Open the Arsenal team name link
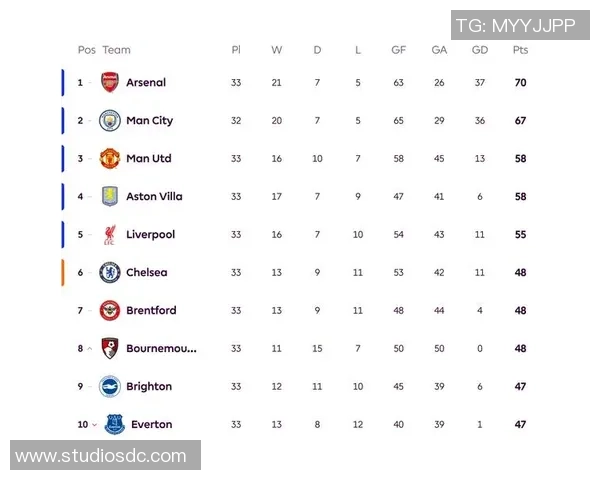The width and height of the screenshot is (600, 480). [x=146, y=82]
